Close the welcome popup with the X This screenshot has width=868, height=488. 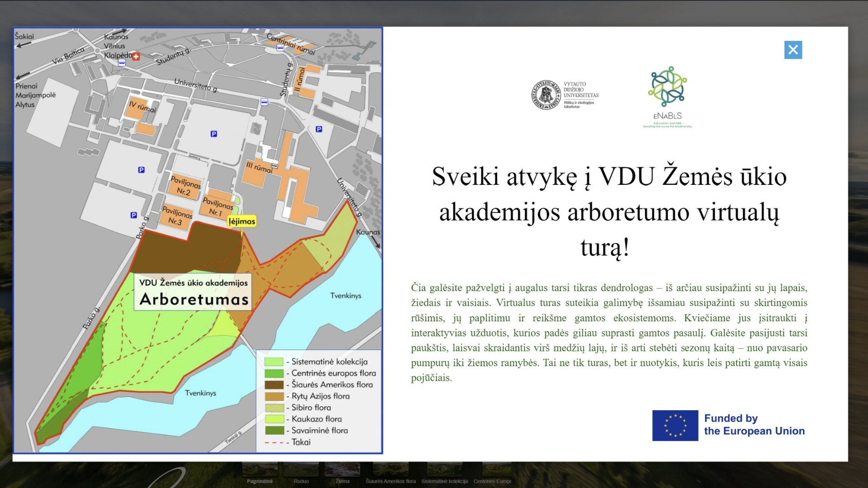793,50
